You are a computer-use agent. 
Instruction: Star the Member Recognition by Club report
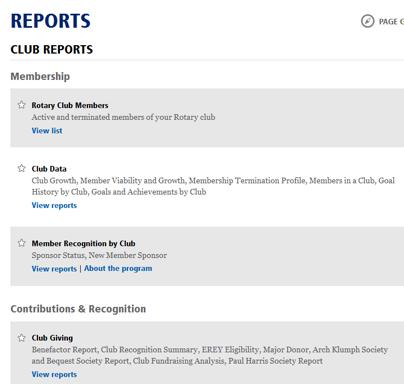pyautogui.click(x=21, y=243)
